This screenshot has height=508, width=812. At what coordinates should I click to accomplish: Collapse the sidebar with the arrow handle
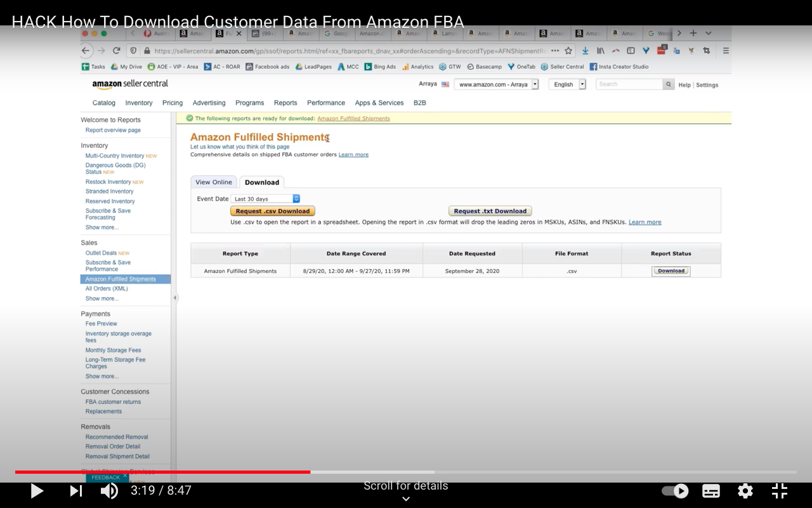(174, 298)
